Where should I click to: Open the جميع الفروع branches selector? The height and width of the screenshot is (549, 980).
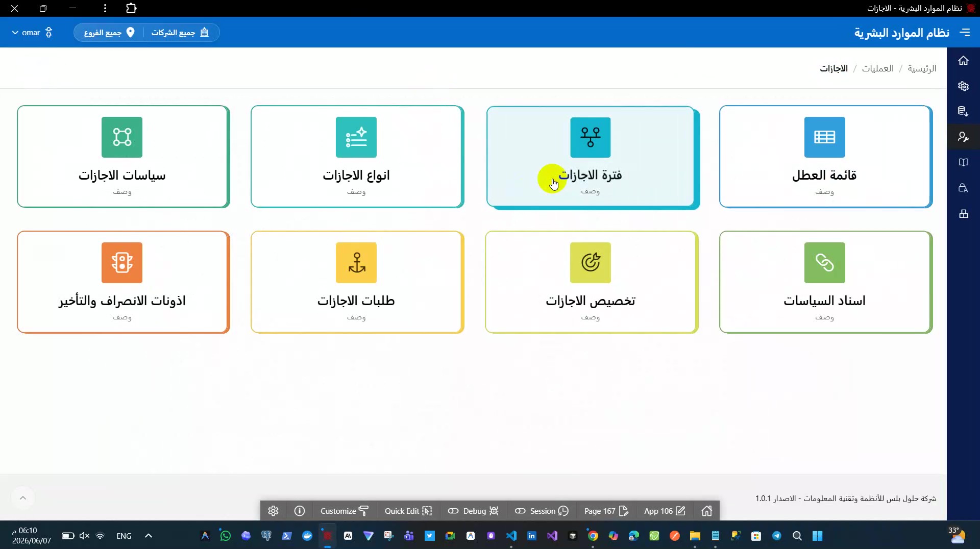(109, 33)
